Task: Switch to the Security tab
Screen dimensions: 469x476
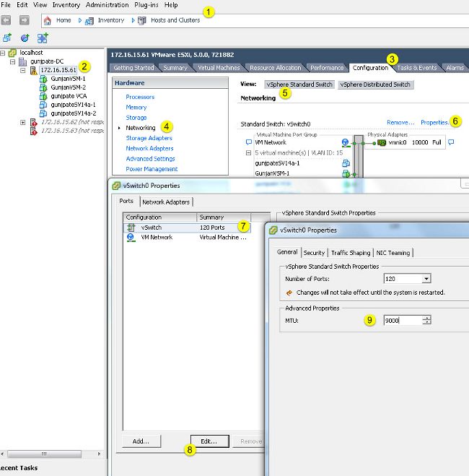Action: pos(314,253)
